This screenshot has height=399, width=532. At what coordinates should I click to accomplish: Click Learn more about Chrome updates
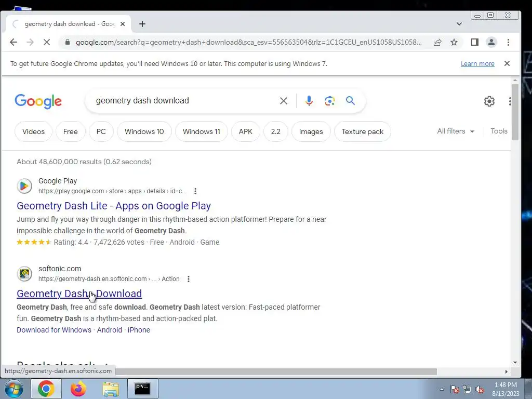pos(477,64)
